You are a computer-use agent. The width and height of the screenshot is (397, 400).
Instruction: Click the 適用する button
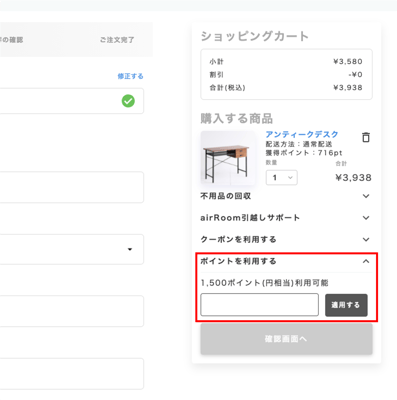(x=346, y=305)
